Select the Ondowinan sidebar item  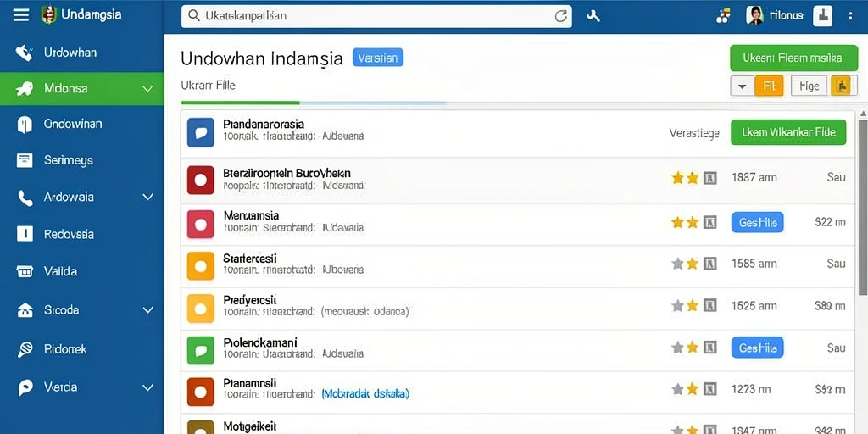[x=82, y=124]
